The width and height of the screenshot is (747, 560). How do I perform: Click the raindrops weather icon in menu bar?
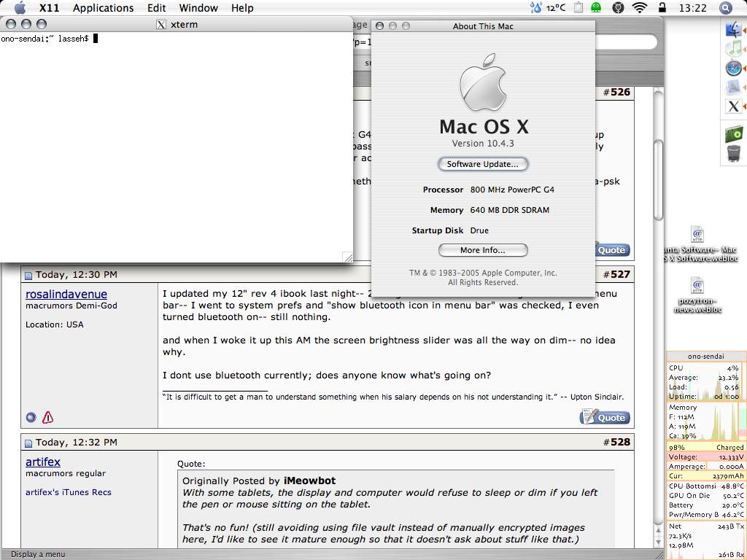(x=536, y=7)
